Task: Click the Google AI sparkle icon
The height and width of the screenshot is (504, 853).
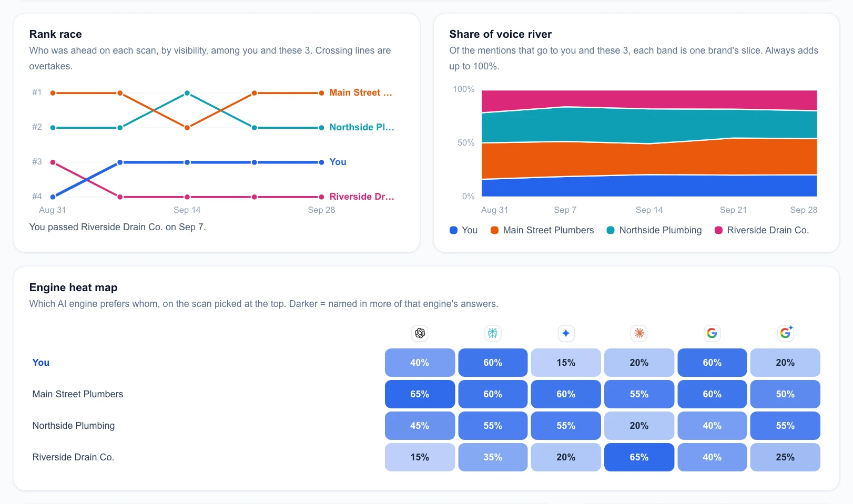Action: coord(786,333)
